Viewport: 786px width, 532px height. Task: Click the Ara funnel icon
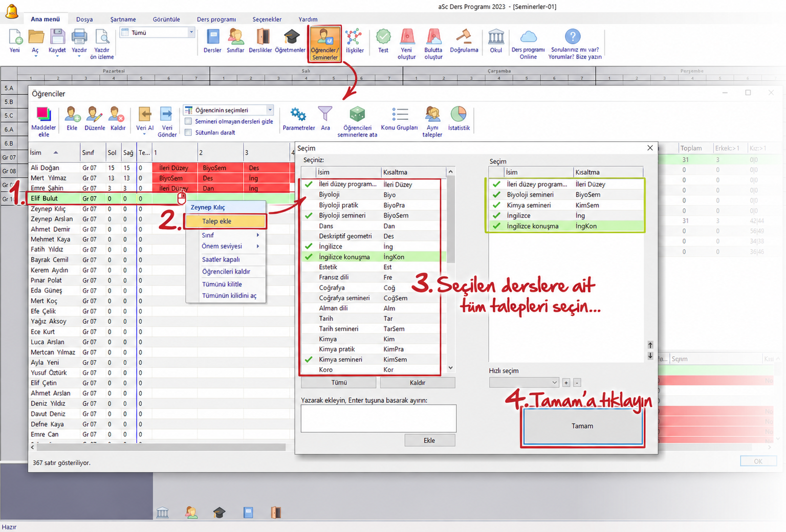(x=325, y=119)
